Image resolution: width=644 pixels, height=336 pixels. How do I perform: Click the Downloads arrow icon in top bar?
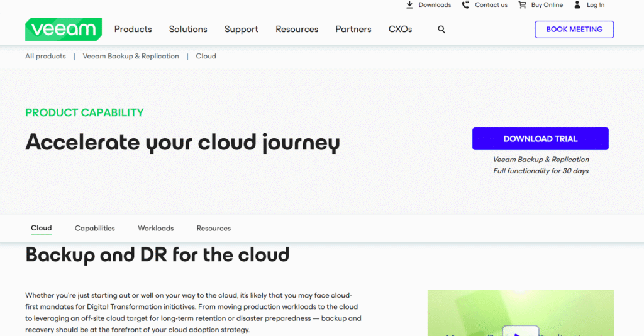[x=409, y=5]
